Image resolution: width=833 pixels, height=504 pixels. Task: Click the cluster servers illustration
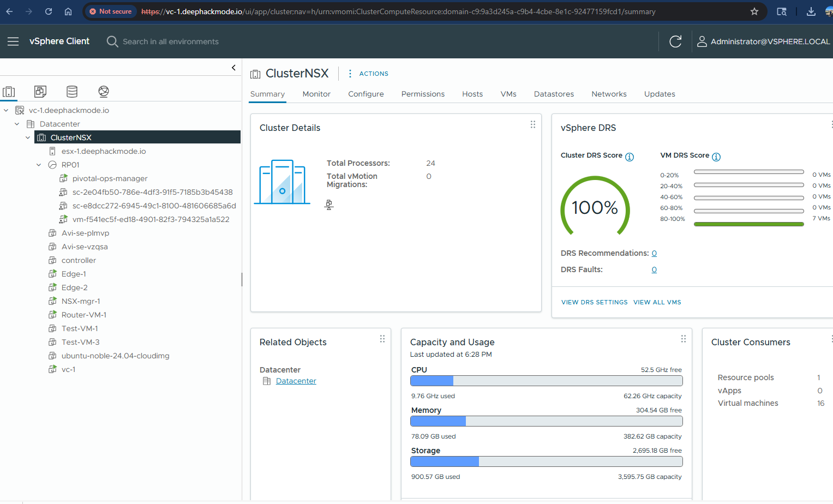(282, 182)
